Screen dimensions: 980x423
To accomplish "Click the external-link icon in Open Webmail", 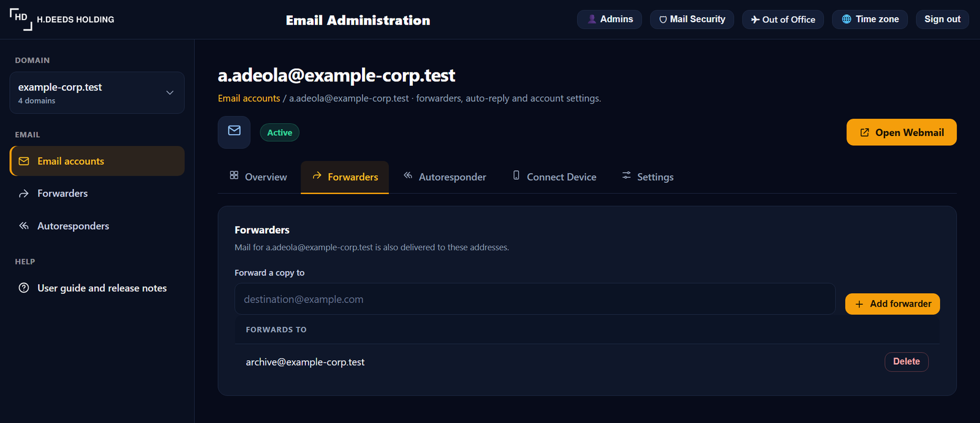I will (865, 132).
